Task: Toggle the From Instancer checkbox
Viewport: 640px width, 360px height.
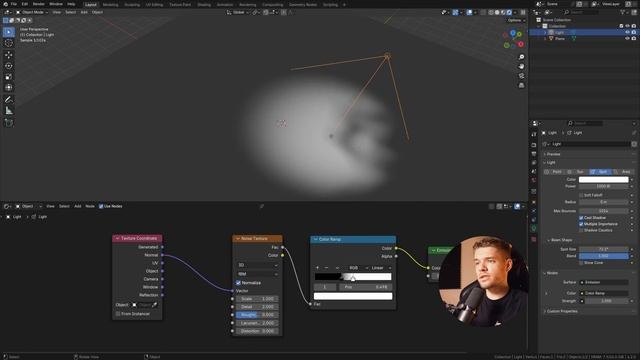Action: 118,314
